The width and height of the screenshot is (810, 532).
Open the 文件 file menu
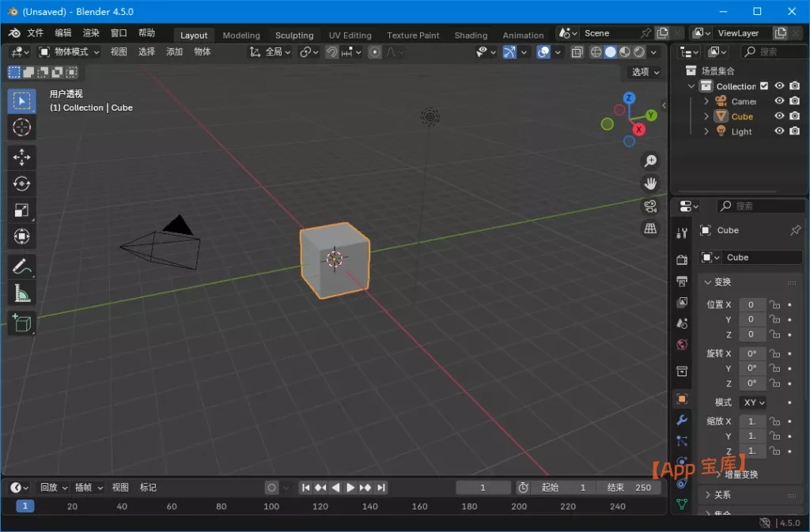click(36, 33)
